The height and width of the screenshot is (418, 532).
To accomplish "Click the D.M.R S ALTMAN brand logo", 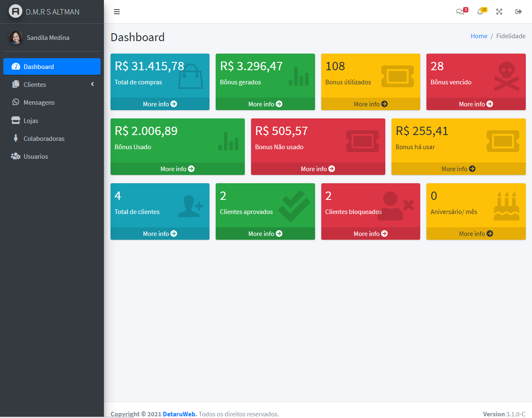I will pyautogui.click(x=44, y=12).
